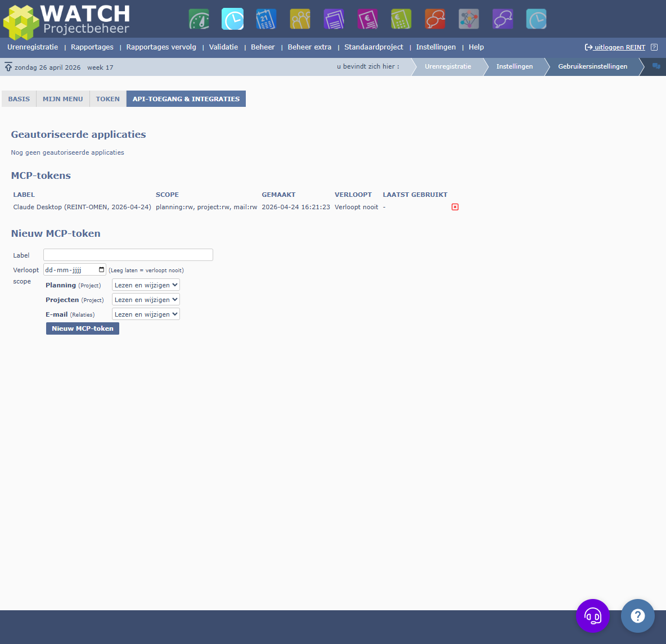Click the red chat bubbles icon

[435, 19]
